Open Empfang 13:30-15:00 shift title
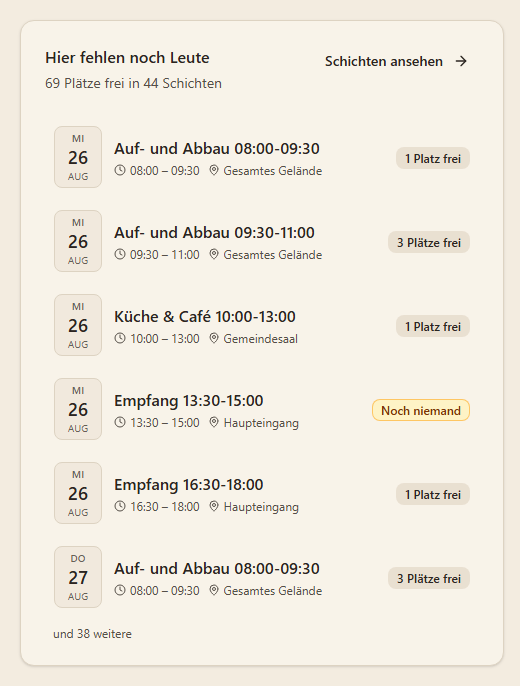This screenshot has height=686, width=520. click(188, 400)
